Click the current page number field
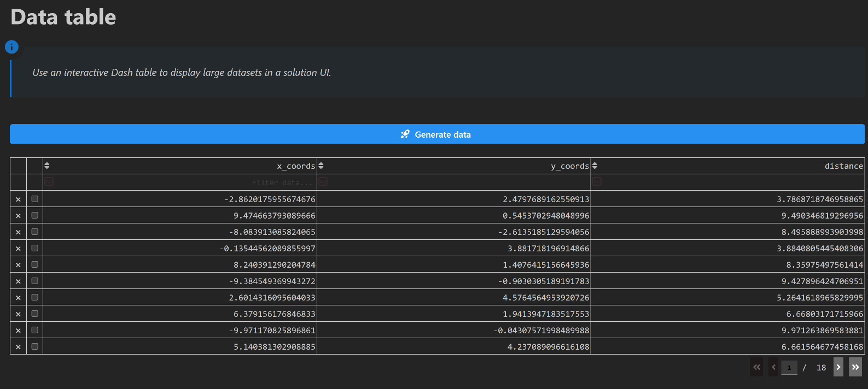The height and width of the screenshot is (389, 868). click(x=789, y=368)
